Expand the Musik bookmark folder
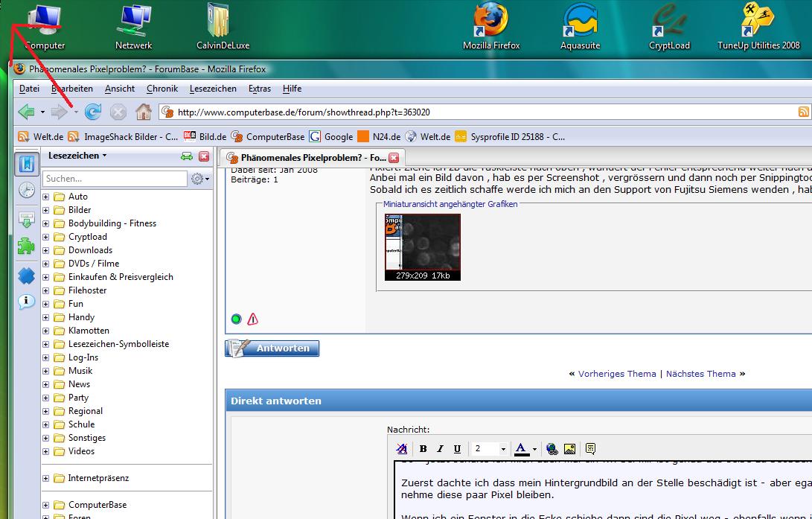This screenshot has height=519, width=812. click(x=45, y=372)
